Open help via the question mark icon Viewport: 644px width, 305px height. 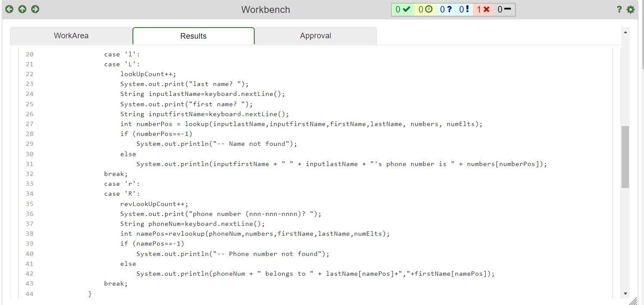click(x=619, y=9)
